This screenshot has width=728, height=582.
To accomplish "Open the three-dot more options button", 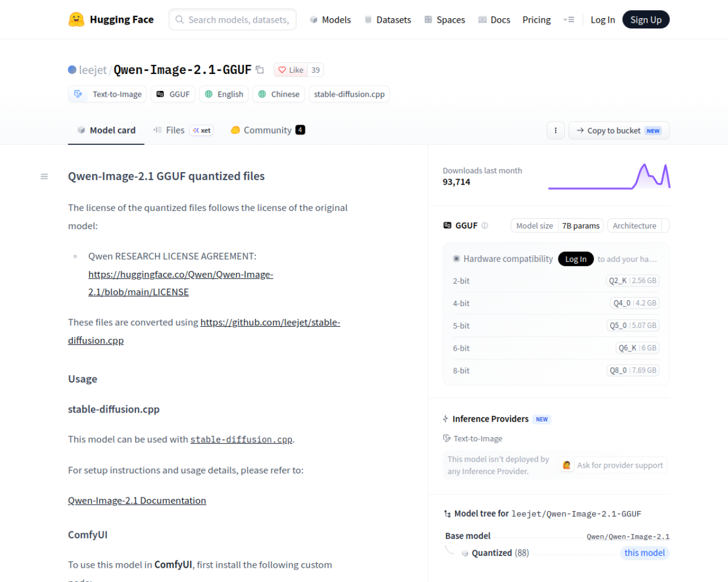I will pos(556,131).
